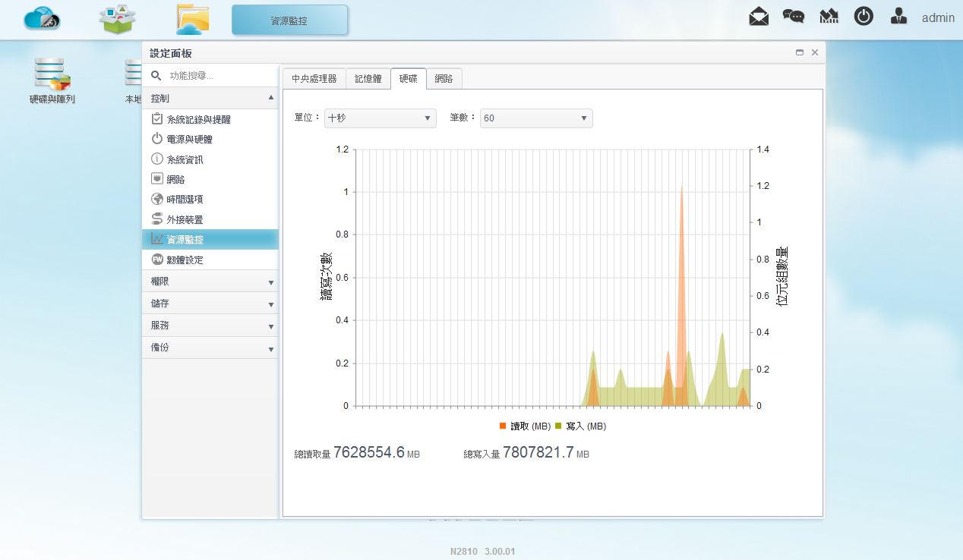The image size is (963, 560).
Task: Expand the 儲存 section
Action: (210, 304)
